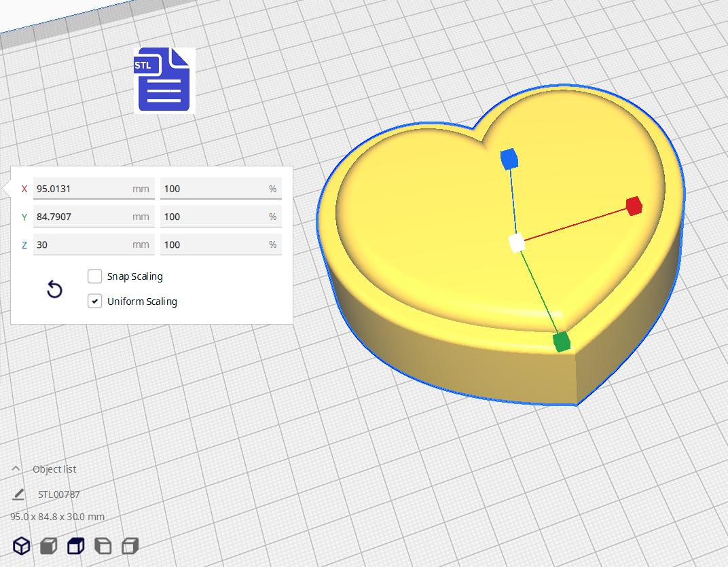The image size is (728, 567).
Task: Collapse the Object list panel
Action: (x=16, y=469)
